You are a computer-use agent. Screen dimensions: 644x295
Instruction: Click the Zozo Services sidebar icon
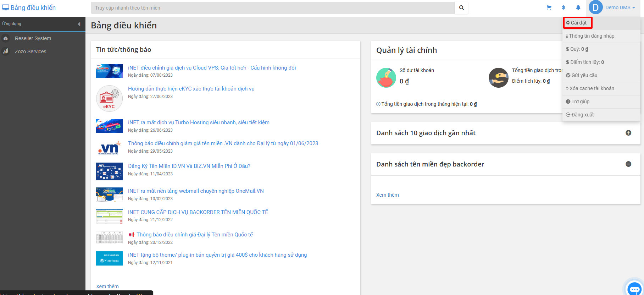tap(6, 51)
